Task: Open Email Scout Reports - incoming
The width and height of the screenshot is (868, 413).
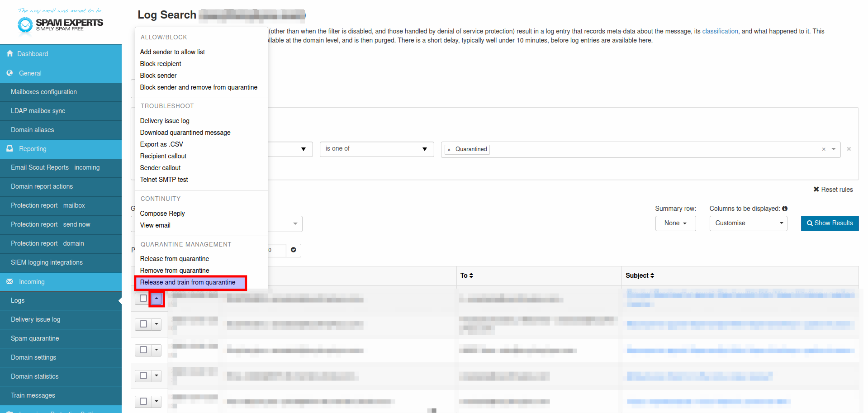Action: pyautogui.click(x=61, y=167)
